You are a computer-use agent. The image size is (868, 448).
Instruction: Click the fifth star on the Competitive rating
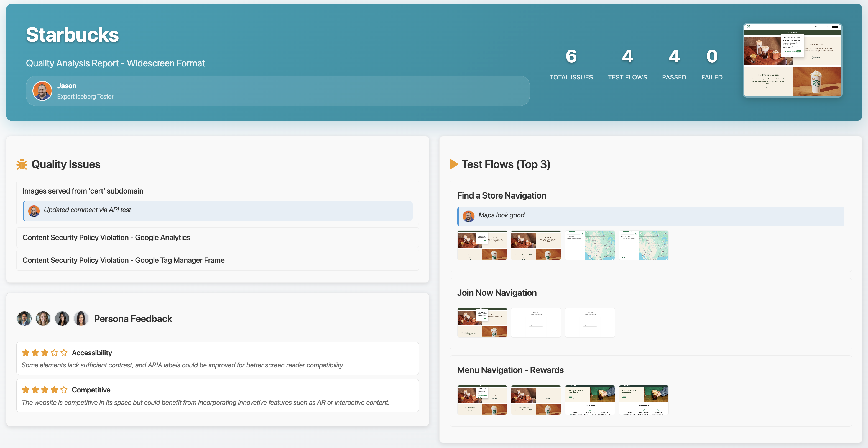pos(64,389)
